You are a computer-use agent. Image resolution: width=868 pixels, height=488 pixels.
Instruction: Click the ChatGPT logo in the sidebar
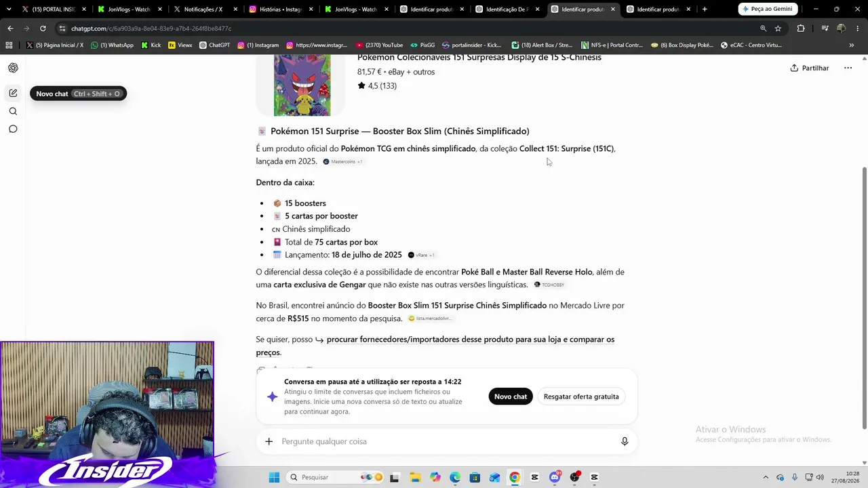[13, 68]
